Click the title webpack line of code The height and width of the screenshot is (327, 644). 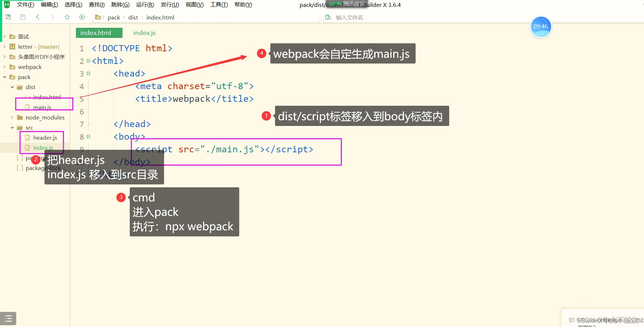point(194,99)
